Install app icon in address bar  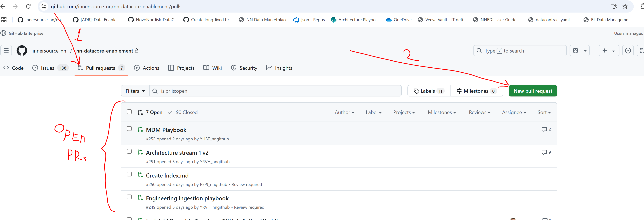[614, 6]
